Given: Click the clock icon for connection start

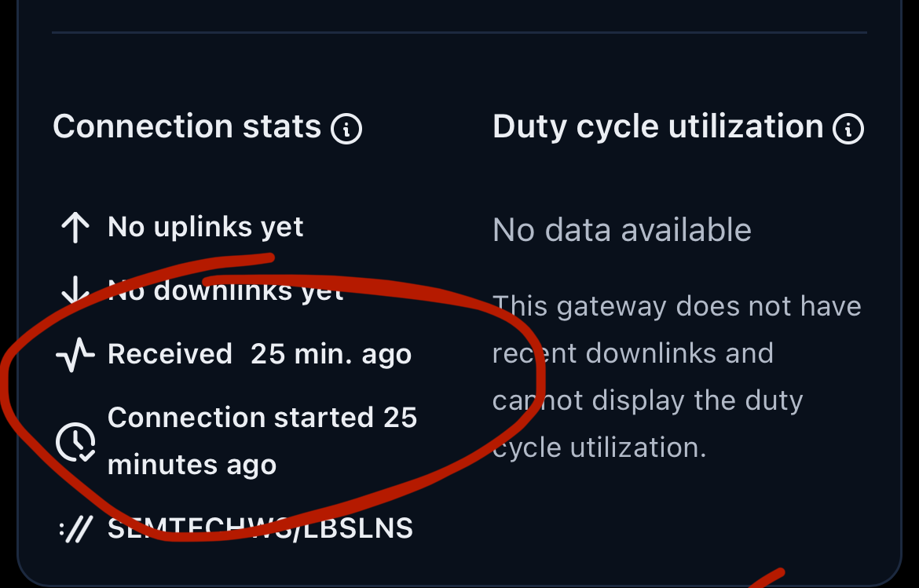Looking at the screenshot, I should tap(75, 441).
